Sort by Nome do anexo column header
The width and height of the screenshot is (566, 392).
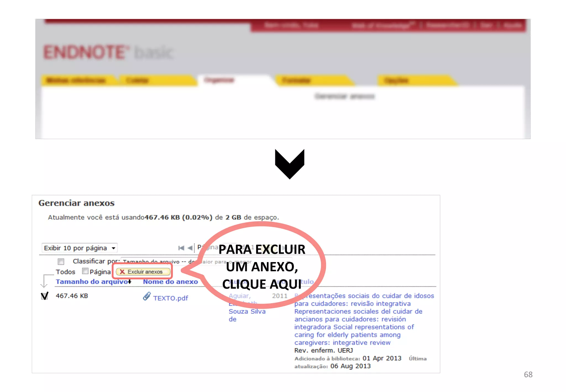pyautogui.click(x=170, y=282)
